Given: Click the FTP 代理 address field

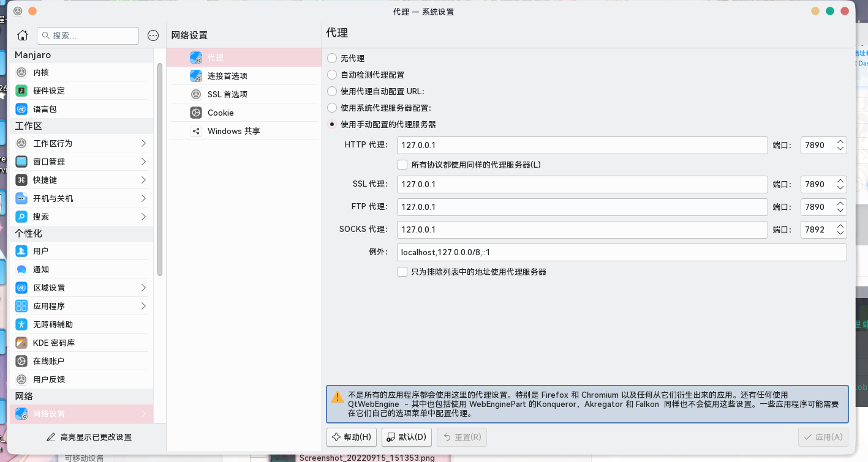Looking at the screenshot, I should (582, 207).
